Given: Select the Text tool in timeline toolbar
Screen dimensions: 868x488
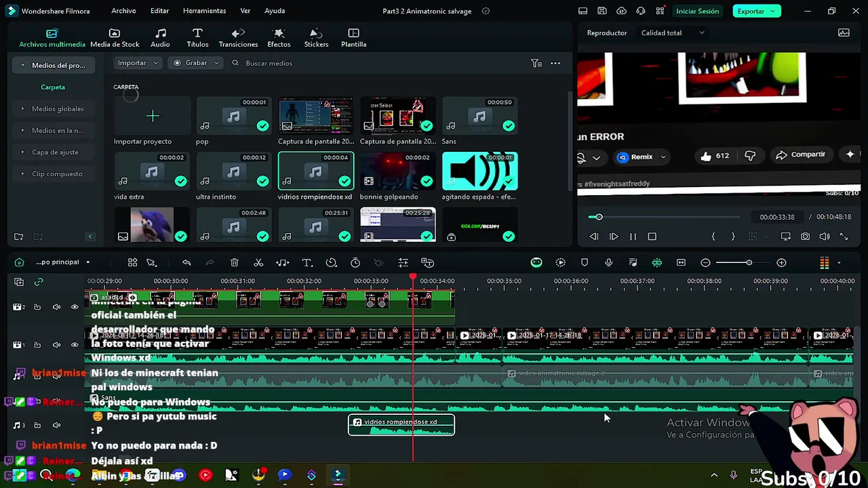Looking at the screenshot, I should click(307, 263).
